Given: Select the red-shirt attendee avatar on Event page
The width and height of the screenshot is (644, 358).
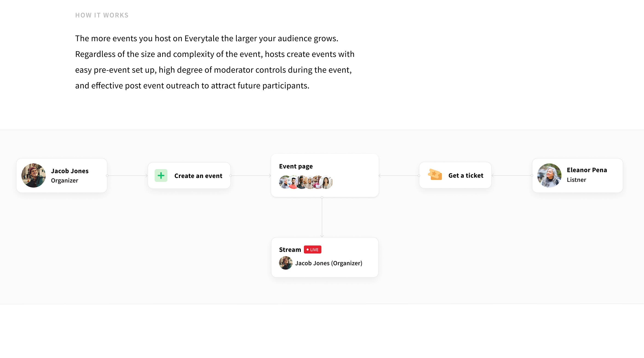Looking at the screenshot, I should (293, 182).
